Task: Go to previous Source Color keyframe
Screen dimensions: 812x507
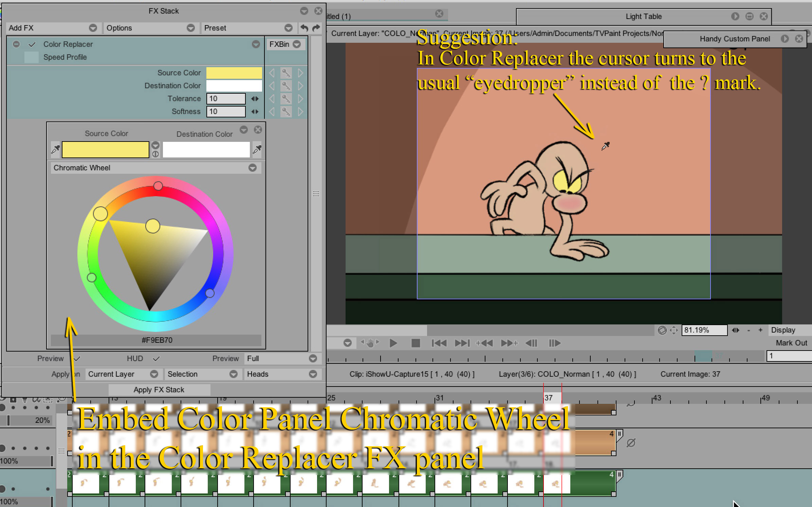Action: [x=272, y=73]
